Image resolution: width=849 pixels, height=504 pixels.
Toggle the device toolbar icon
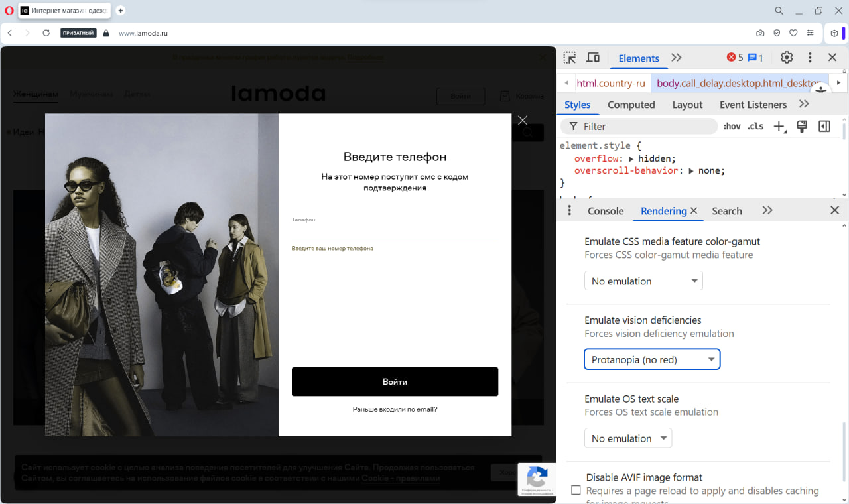click(593, 58)
